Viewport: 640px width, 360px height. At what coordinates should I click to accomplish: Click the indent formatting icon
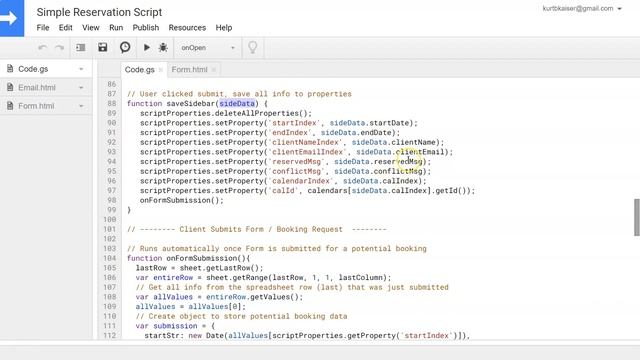point(81,48)
